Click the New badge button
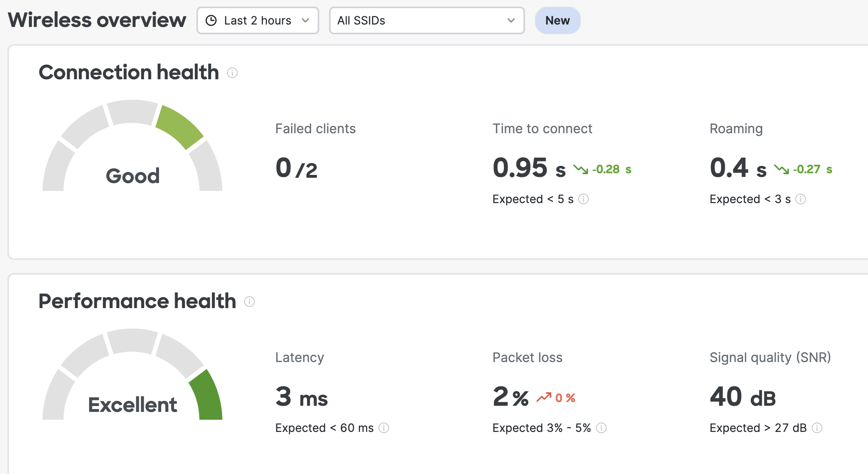 (x=557, y=20)
